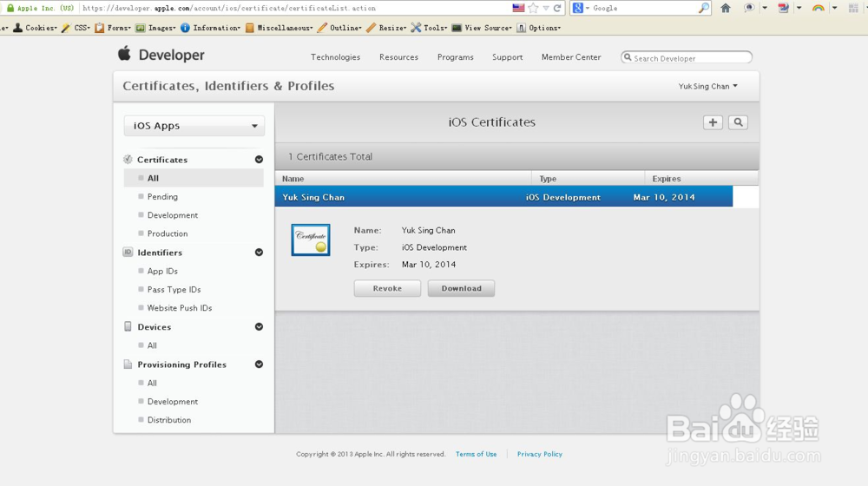Image resolution: width=868 pixels, height=486 pixels.
Task: Click the US flag icon in the address bar
Action: tap(518, 8)
